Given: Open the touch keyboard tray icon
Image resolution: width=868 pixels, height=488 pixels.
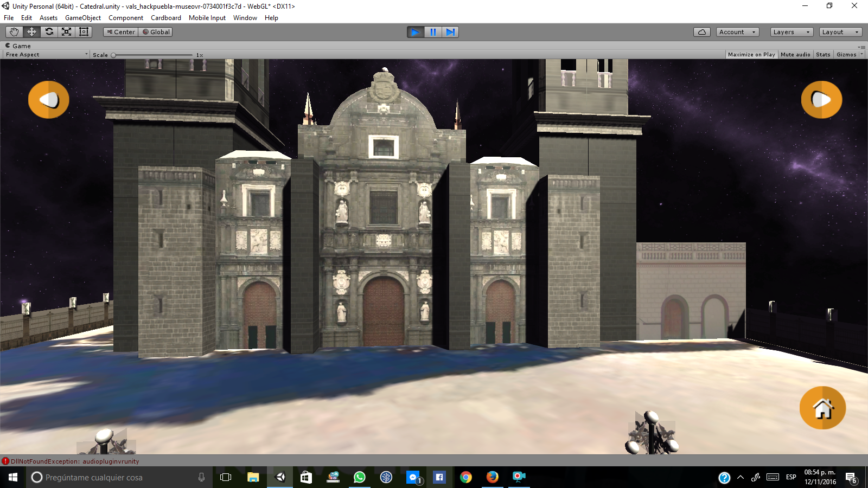Looking at the screenshot, I should [773, 477].
